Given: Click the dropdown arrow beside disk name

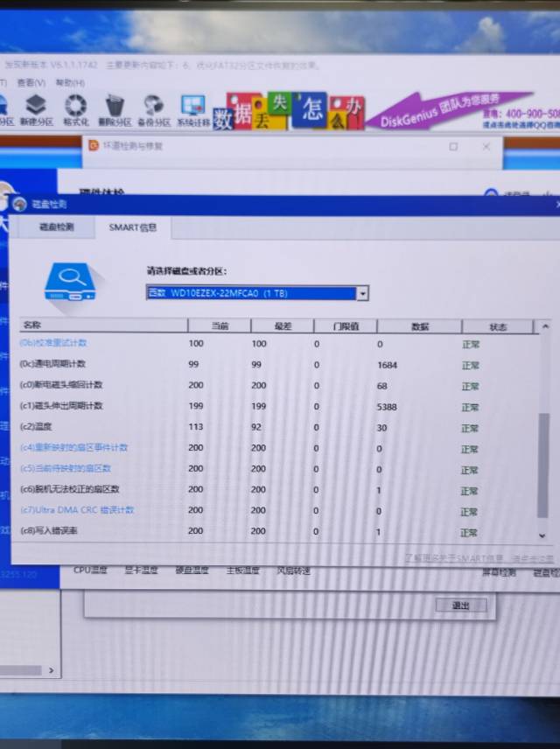Looking at the screenshot, I should click(x=362, y=293).
